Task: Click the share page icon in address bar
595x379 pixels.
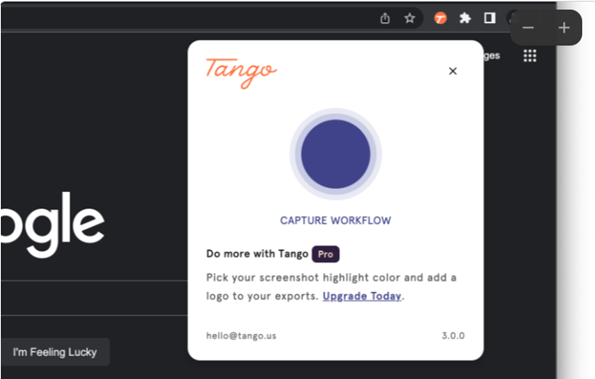Action: point(385,18)
